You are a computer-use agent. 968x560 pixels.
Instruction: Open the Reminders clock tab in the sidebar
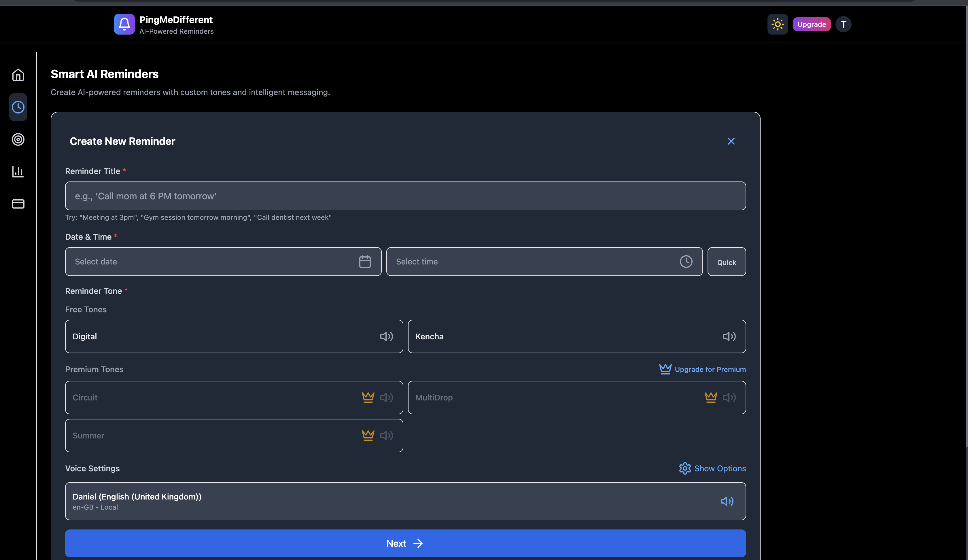pyautogui.click(x=18, y=107)
